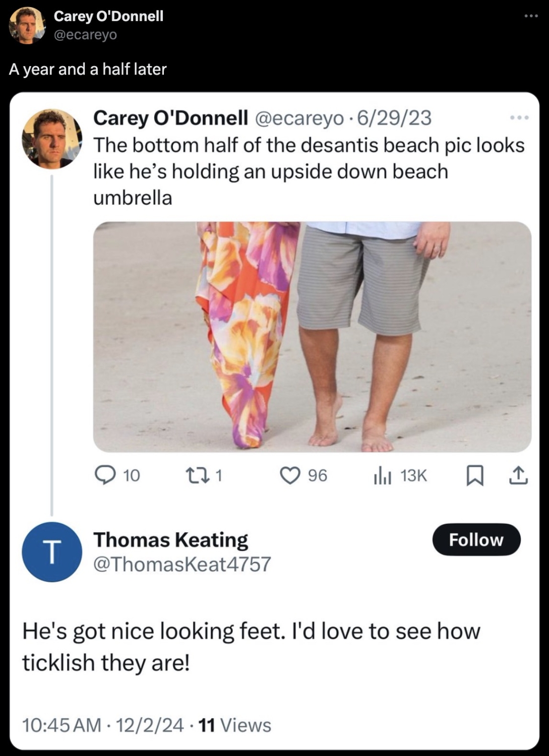Click the 10:45 AM 12/2/24 timestamp
This screenshot has height=756, width=549.
pyautogui.click(x=103, y=725)
